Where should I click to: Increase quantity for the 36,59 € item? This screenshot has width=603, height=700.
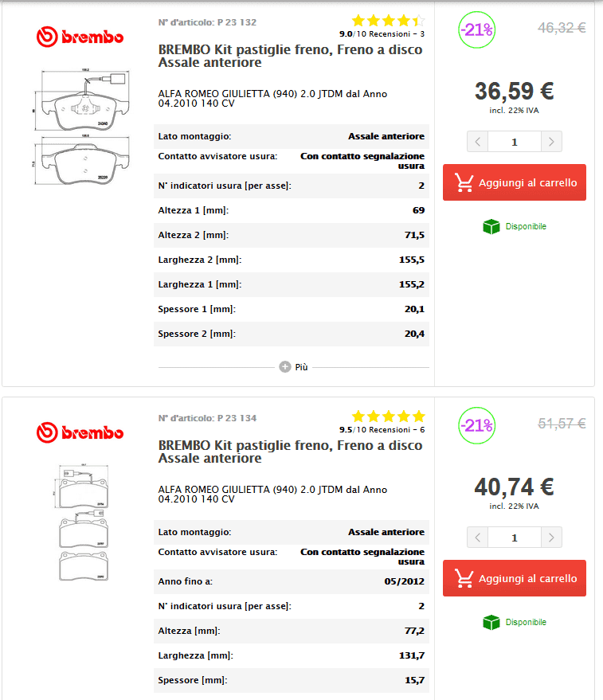[551, 142]
